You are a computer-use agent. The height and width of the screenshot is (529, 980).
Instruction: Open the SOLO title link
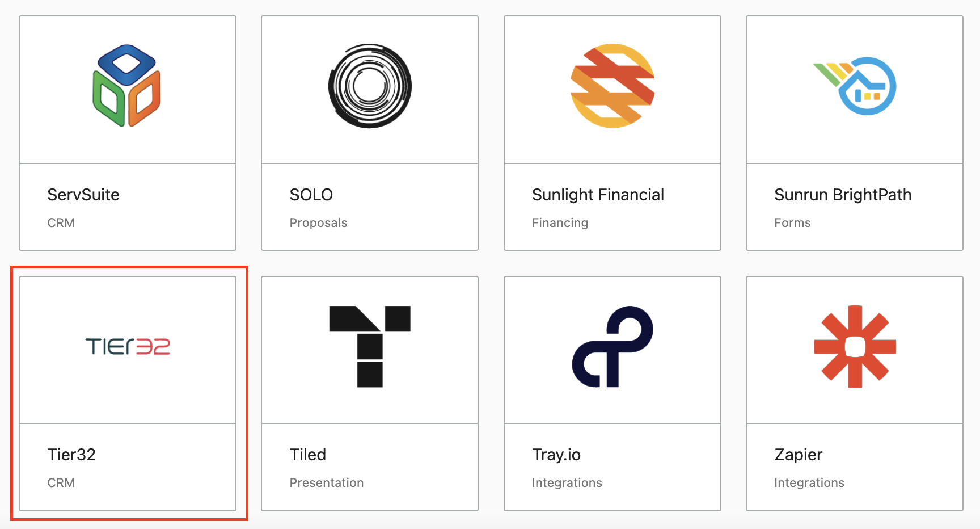pyautogui.click(x=311, y=195)
